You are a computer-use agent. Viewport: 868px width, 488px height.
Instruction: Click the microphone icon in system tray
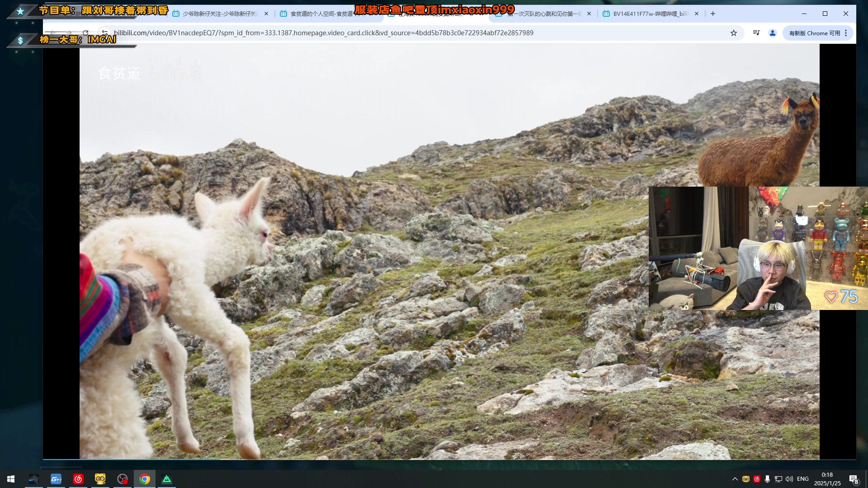click(767, 479)
